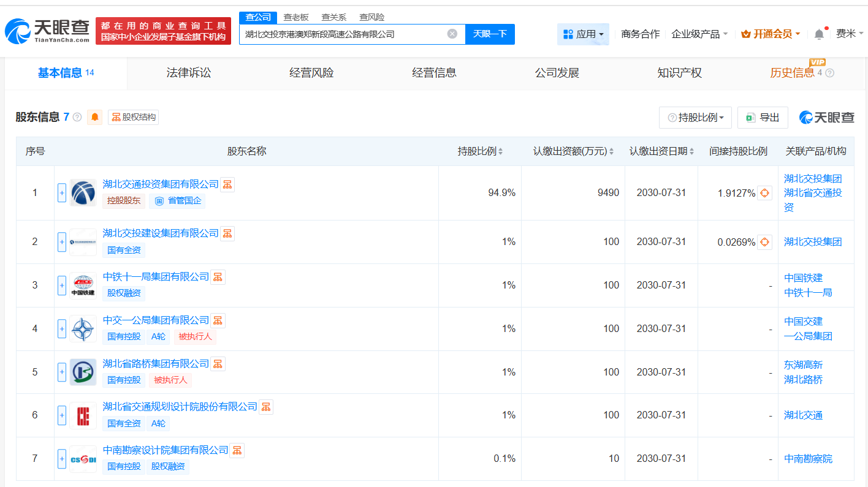Click the orange shareholder alert bell icon
The width and height of the screenshot is (868, 487).
pyautogui.click(x=95, y=117)
